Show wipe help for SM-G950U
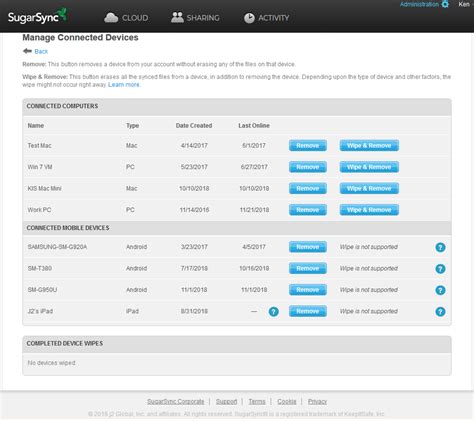This screenshot has height=421, width=474. (x=440, y=290)
